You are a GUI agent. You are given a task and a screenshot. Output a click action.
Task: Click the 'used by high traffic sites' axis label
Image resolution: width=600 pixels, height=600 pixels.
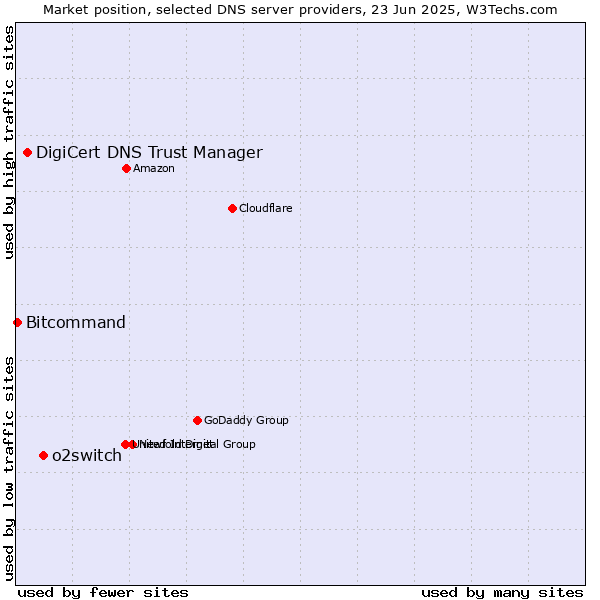8,142
